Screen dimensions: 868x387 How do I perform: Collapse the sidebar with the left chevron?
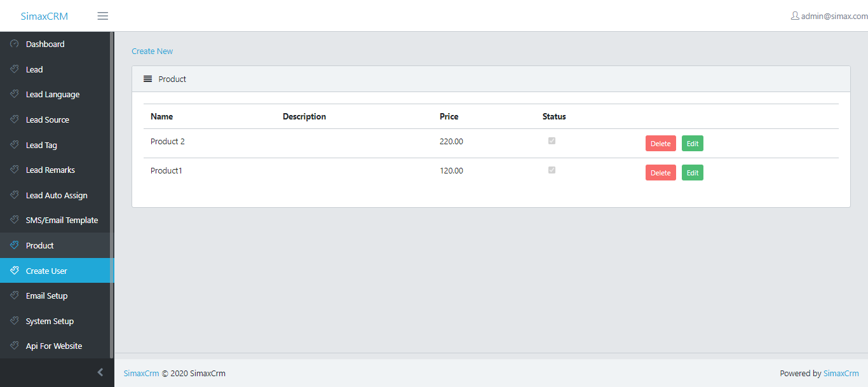[100, 372]
